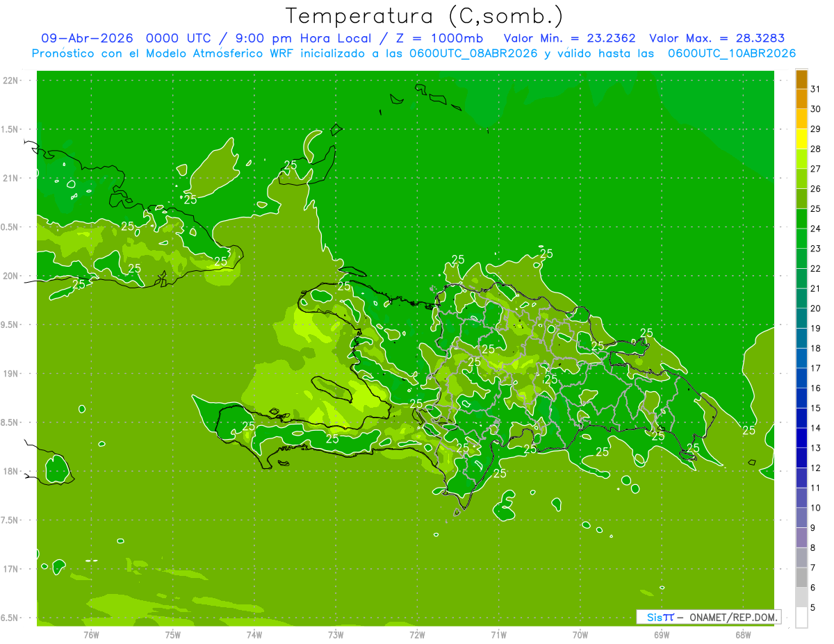Select the legend swatch between 24 and 25
The width and height of the screenshot is (834, 644).
click(x=801, y=219)
